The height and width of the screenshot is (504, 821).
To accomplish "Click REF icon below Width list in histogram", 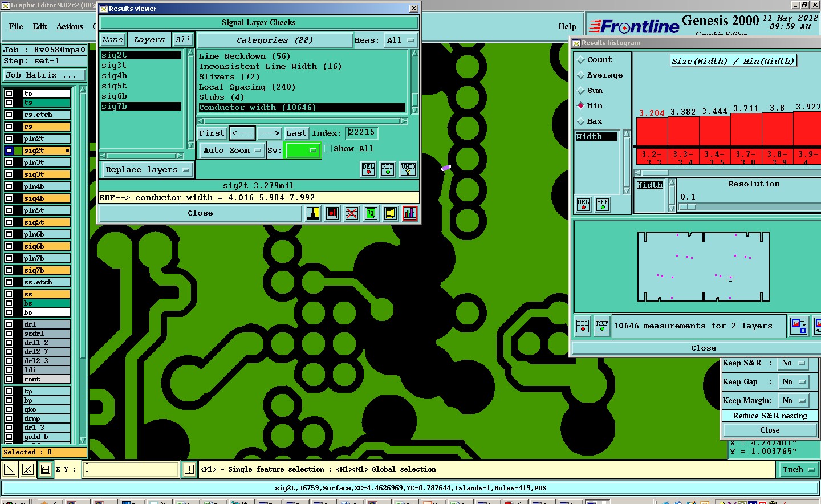I will (603, 205).
